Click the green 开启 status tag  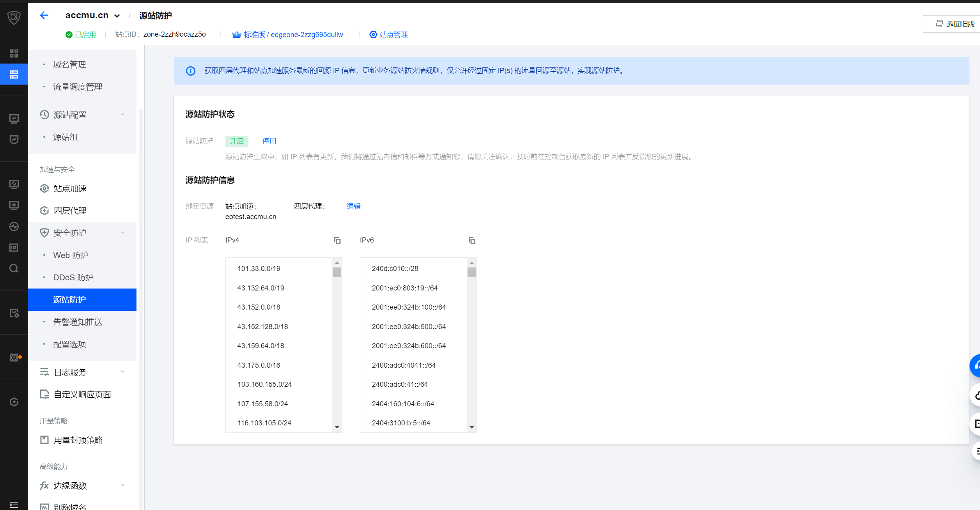[237, 141]
